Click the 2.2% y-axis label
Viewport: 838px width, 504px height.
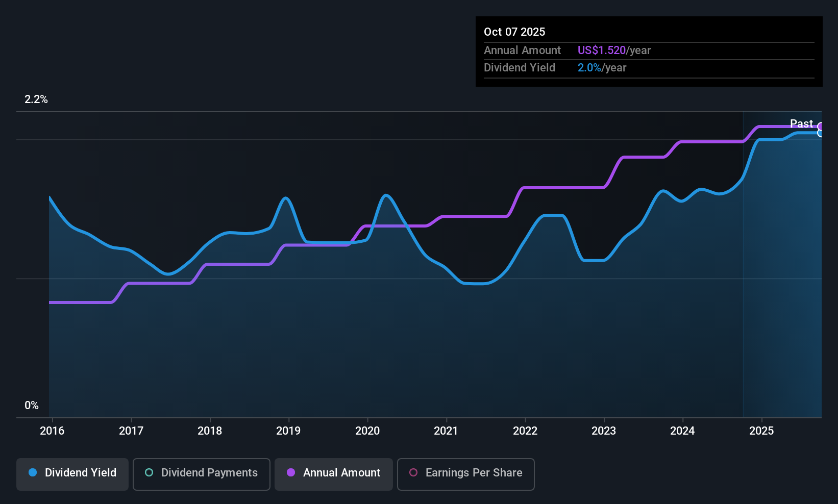click(x=36, y=99)
